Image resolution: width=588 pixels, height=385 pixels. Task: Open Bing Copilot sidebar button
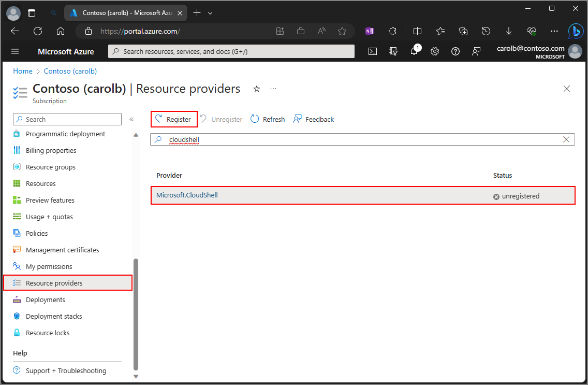click(576, 31)
